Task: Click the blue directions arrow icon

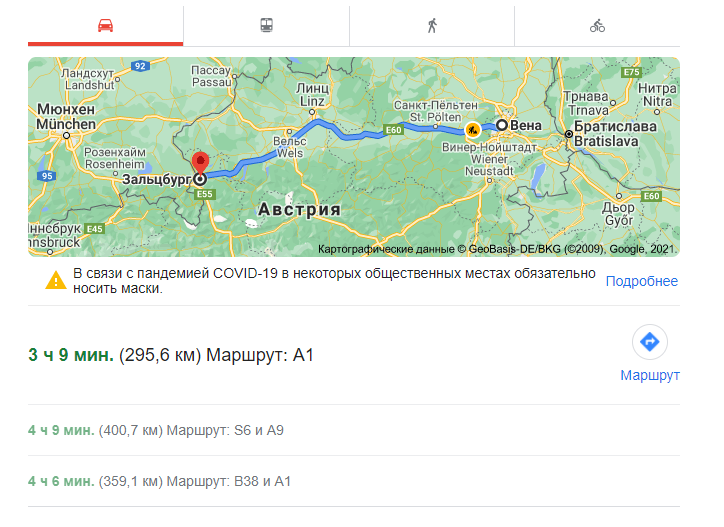Action: [650, 342]
